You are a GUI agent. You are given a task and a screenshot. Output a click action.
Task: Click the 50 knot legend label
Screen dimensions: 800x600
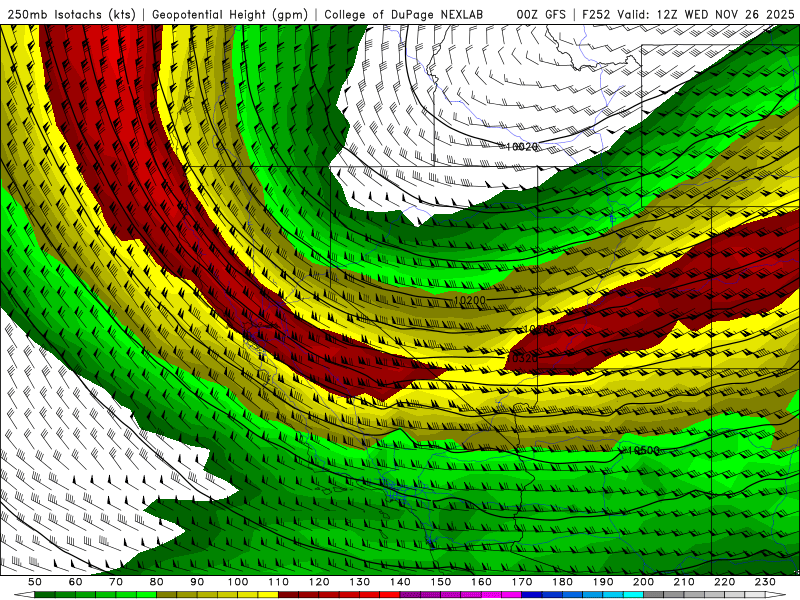click(x=35, y=582)
